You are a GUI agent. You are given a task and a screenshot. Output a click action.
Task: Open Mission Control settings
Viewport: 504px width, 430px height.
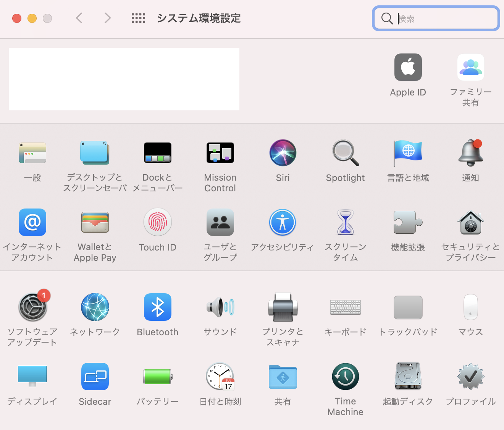point(220,153)
